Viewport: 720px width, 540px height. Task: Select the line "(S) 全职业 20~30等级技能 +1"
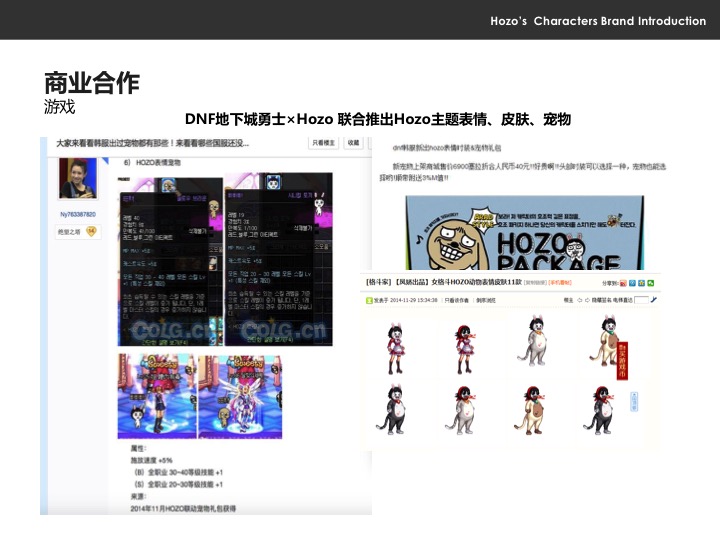[178, 484]
